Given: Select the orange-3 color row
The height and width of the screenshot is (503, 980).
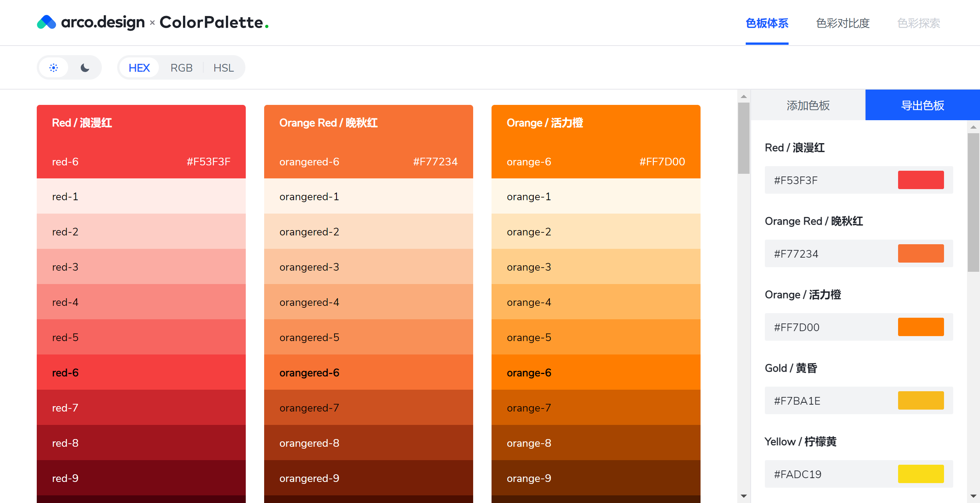Looking at the screenshot, I should [596, 266].
